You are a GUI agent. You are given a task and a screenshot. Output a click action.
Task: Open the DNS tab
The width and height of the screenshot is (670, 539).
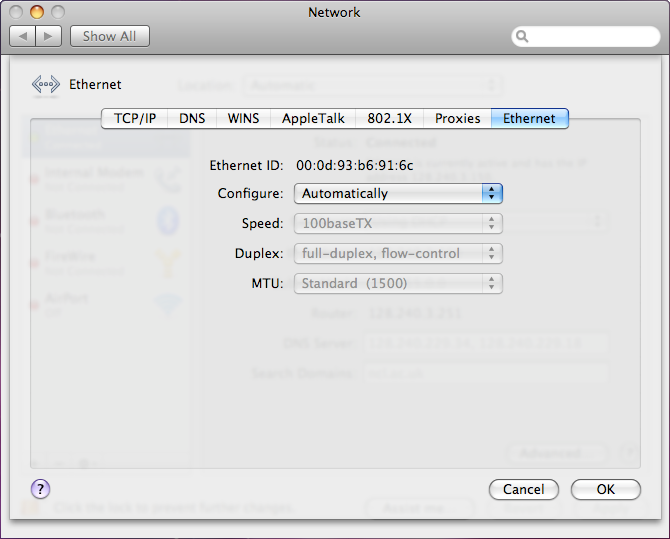point(192,118)
